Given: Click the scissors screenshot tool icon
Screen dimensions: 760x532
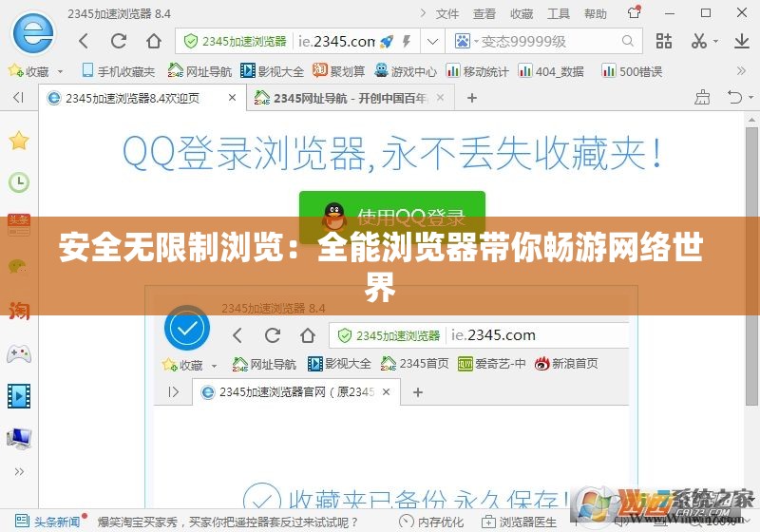Looking at the screenshot, I should [699, 41].
